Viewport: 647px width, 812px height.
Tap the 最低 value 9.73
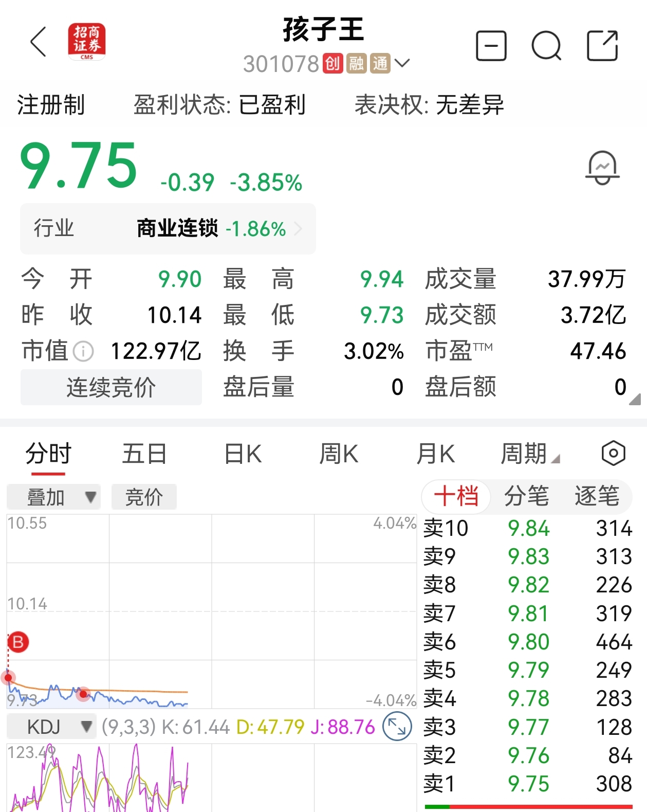382,315
